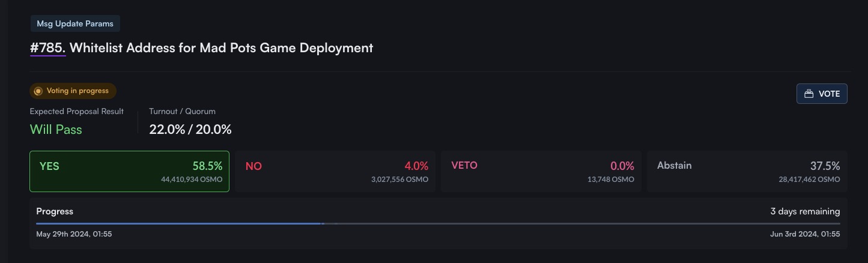This screenshot has height=263, width=868.
Task: Click the ballot box icon on VOTE
Action: point(809,94)
